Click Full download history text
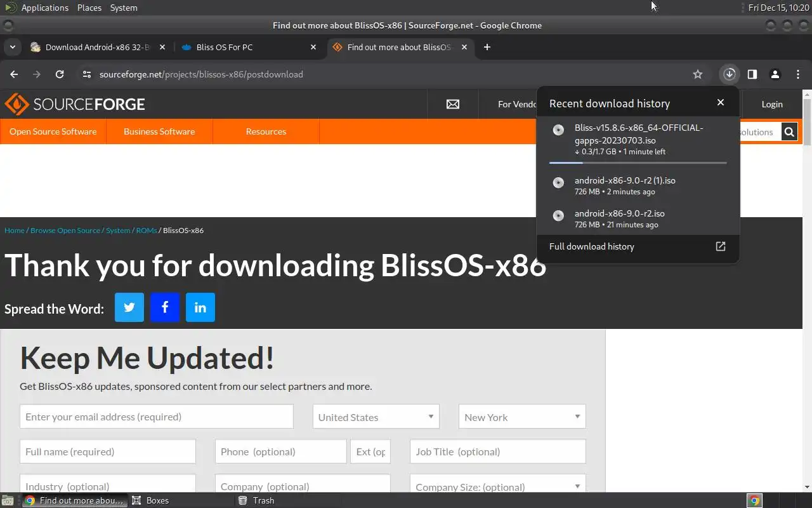 point(592,246)
